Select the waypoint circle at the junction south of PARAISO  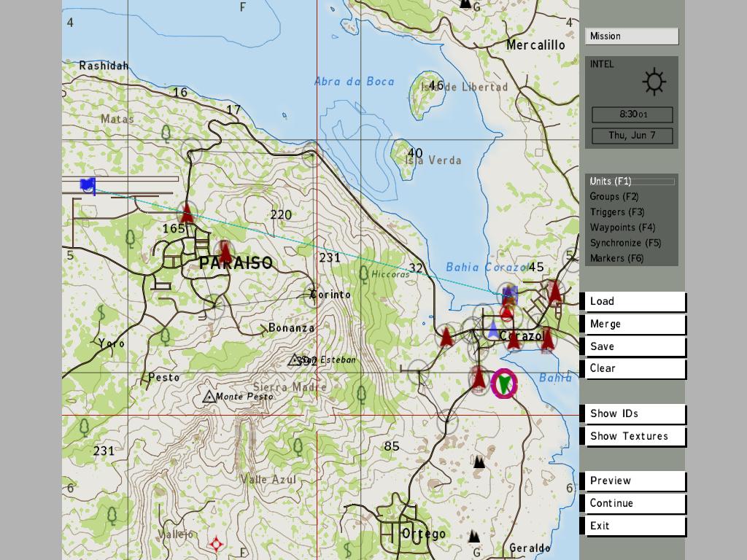214,306
